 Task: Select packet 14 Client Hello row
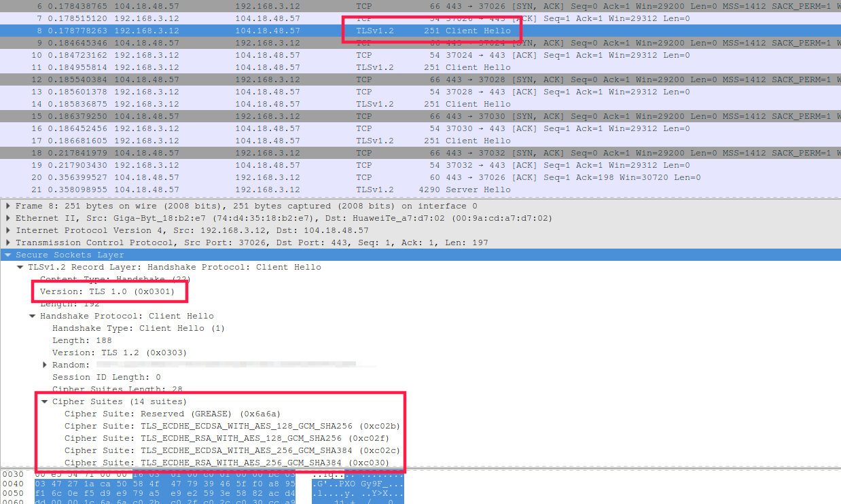(x=420, y=104)
